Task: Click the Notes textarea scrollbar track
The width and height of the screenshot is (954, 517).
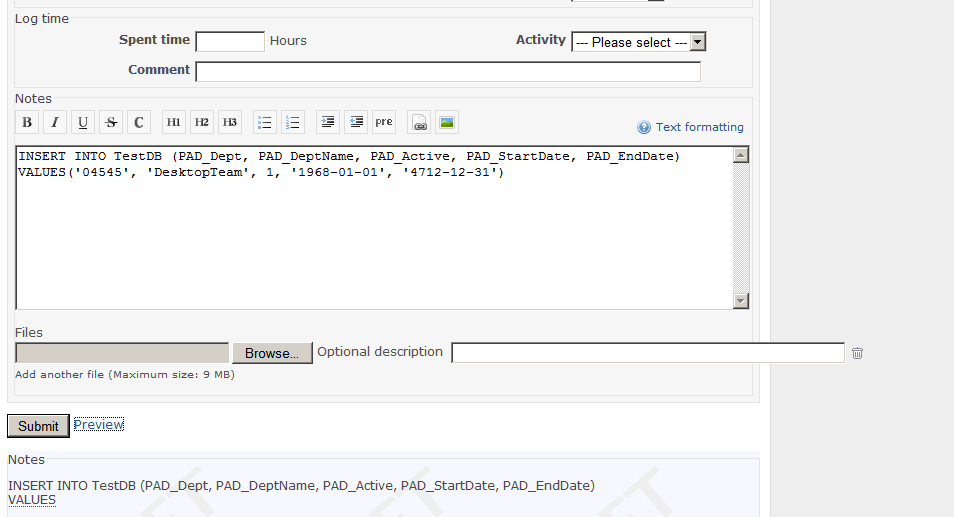Action: point(740,228)
